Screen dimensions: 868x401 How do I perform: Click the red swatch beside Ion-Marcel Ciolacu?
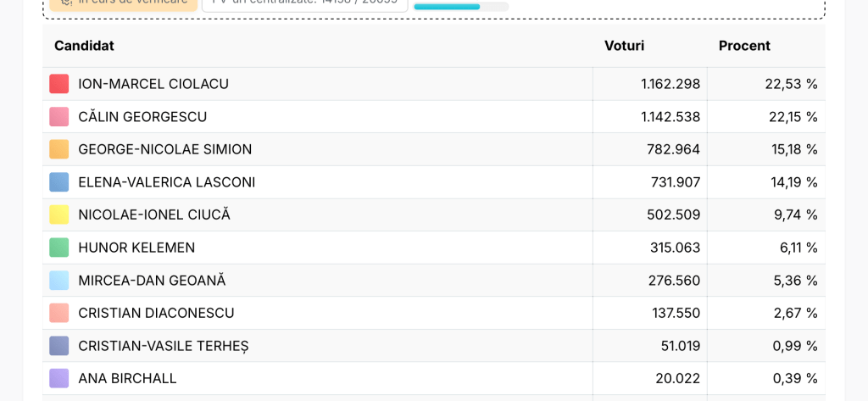[x=58, y=84]
